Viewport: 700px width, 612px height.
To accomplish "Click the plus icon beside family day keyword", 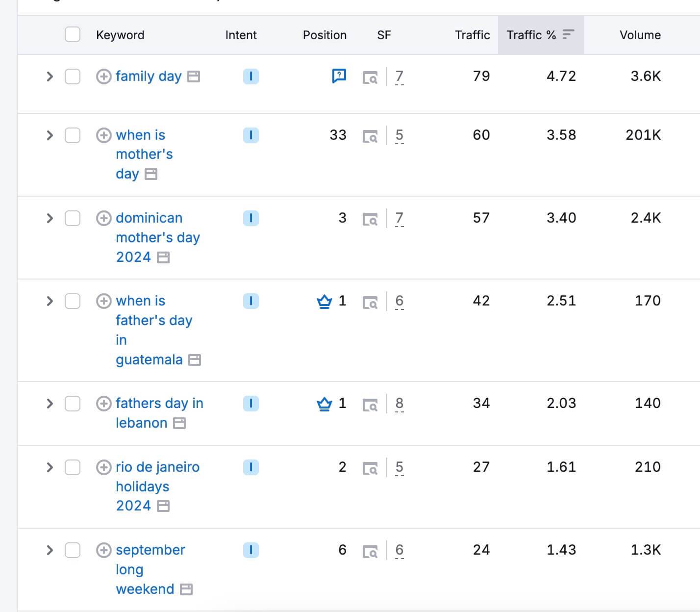I will (103, 76).
